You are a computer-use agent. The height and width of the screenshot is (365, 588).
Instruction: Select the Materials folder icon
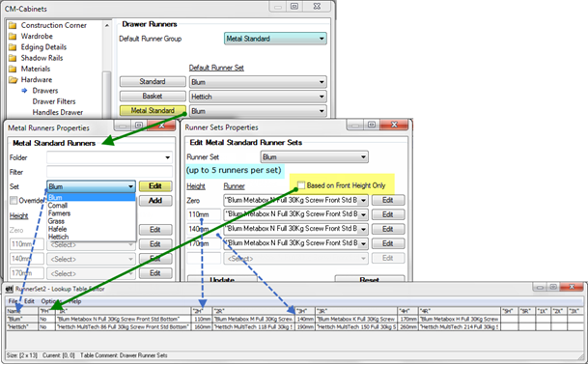(13, 69)
